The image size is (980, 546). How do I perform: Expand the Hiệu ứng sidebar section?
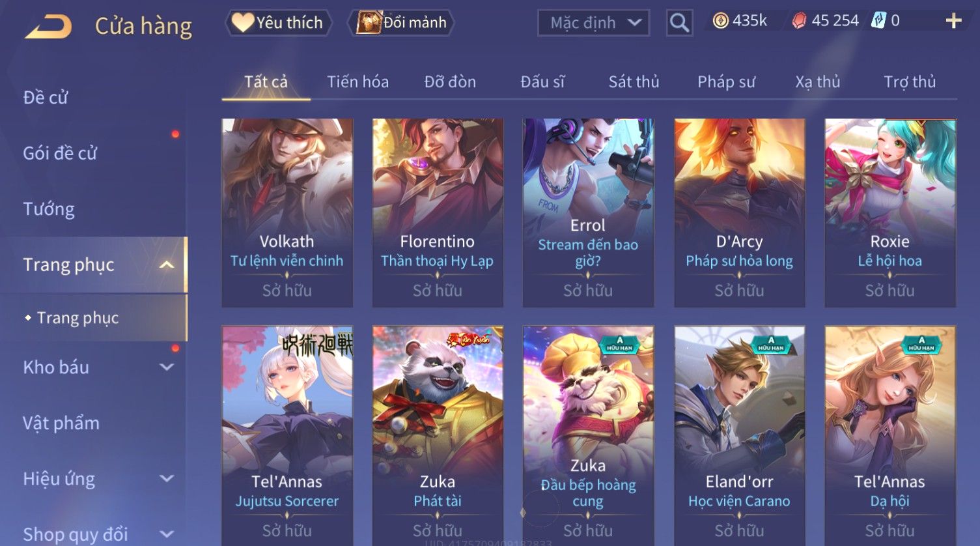coord(167,479)
